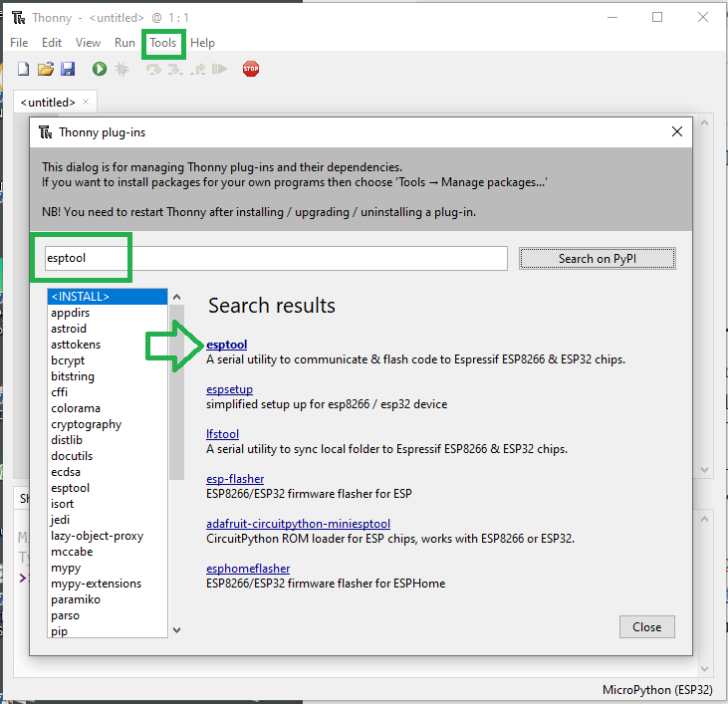Click the Resume toolbar icon
The image size is (728, 704).
[220, 69]
